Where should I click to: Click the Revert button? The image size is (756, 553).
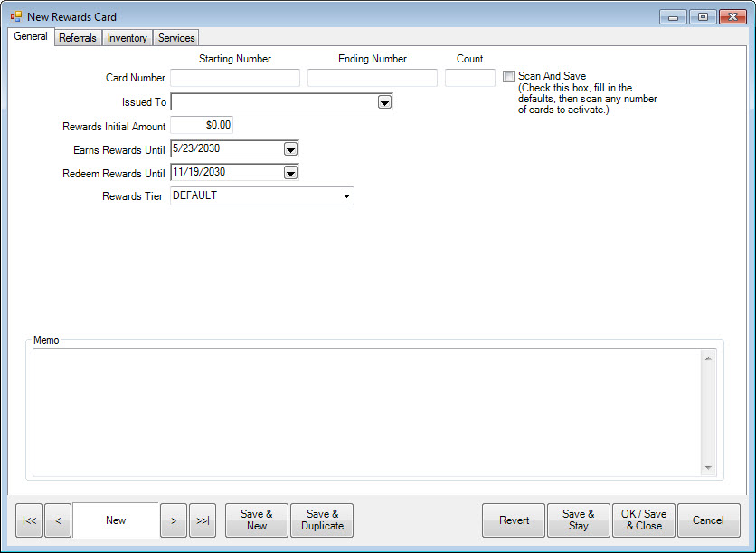514,520
